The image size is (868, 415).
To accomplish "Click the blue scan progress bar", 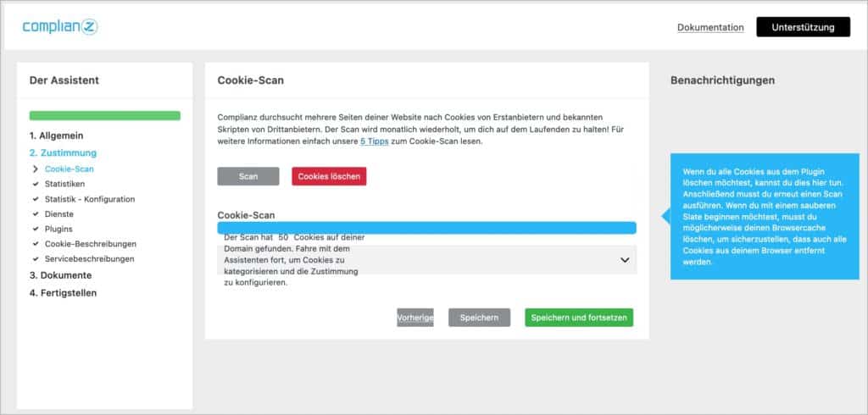I will tap(427, 228).
